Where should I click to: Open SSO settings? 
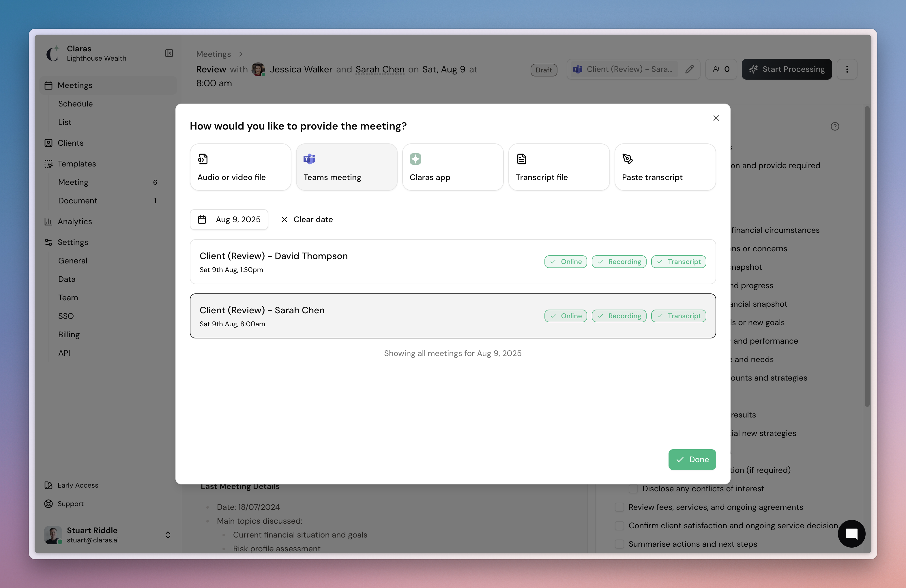66,316
